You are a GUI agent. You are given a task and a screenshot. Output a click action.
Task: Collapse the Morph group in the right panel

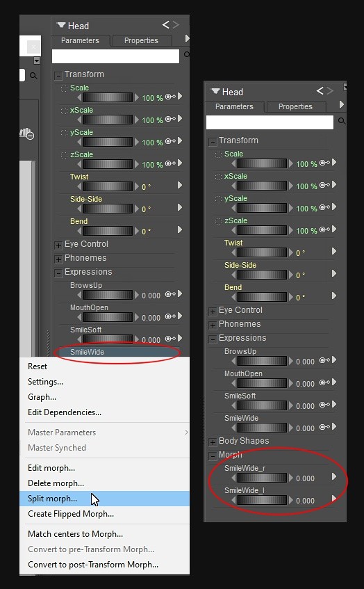(x=213, y=456)
